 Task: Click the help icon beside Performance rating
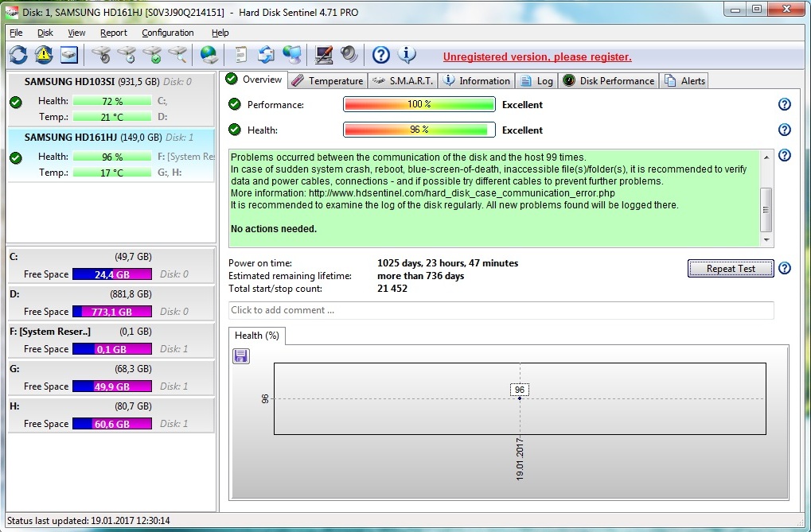[784, 105]
